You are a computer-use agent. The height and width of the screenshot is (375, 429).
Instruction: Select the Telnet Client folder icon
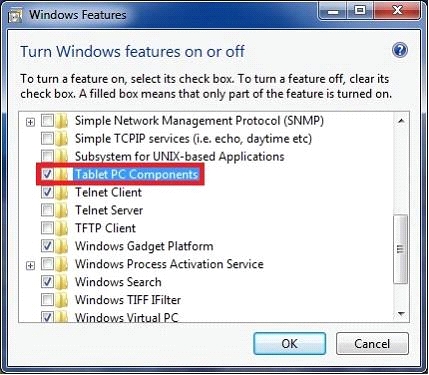62,193
